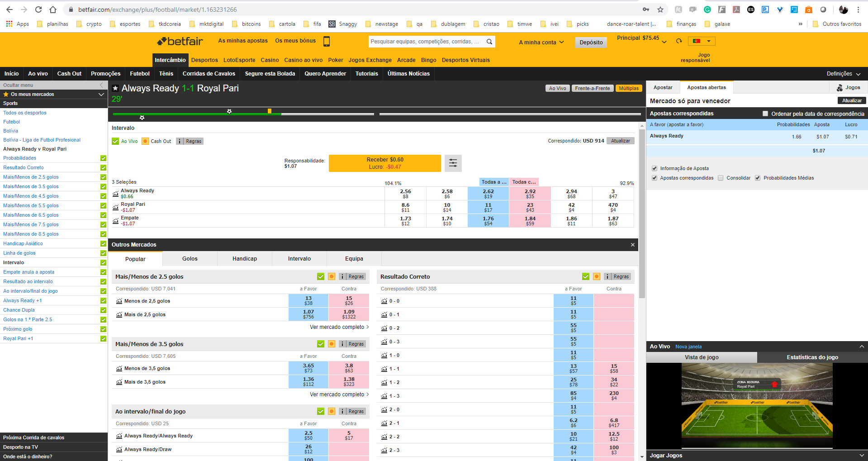868x461 pixels.
Task: Open graph icon for Empate selection
Action: point(115,221)
